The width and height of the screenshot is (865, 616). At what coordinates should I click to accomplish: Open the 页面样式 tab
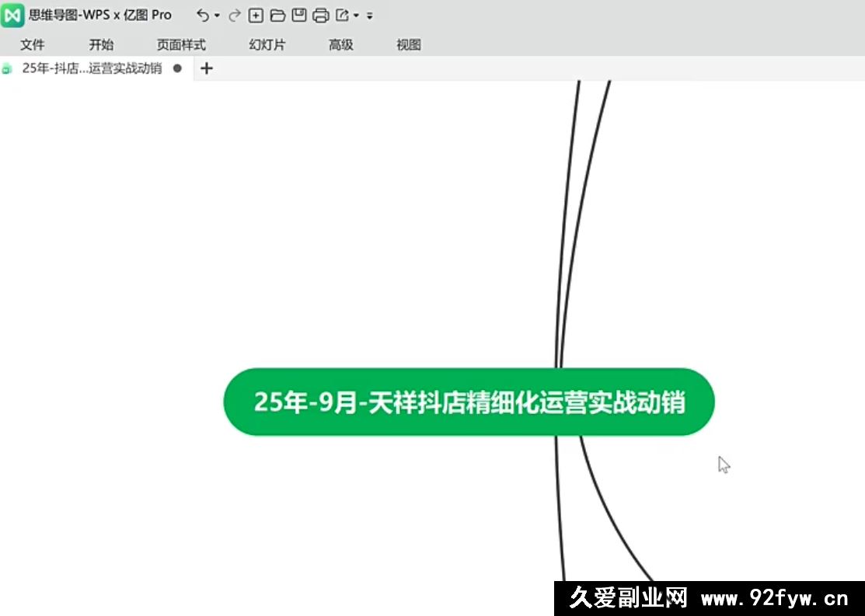point(181,45)
